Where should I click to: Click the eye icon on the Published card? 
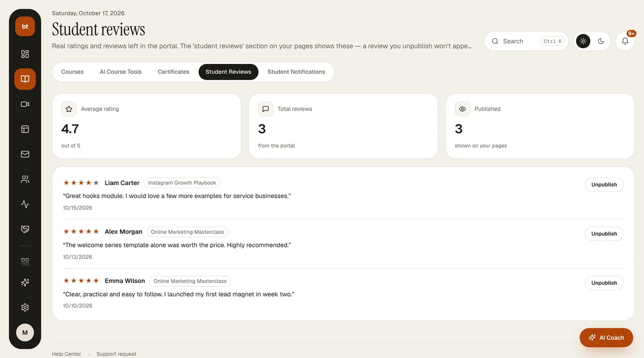[x=462, y=109]
